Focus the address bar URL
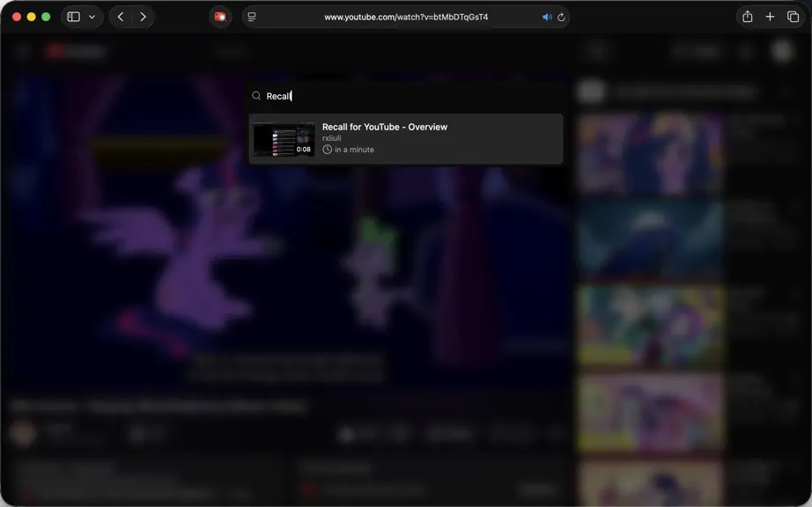 [x=406, y=17]
